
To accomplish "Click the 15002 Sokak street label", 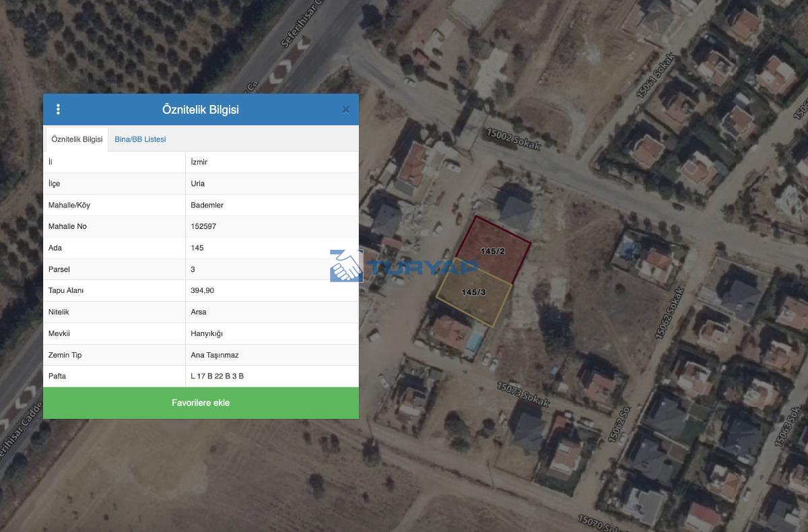I will (514, 139).
